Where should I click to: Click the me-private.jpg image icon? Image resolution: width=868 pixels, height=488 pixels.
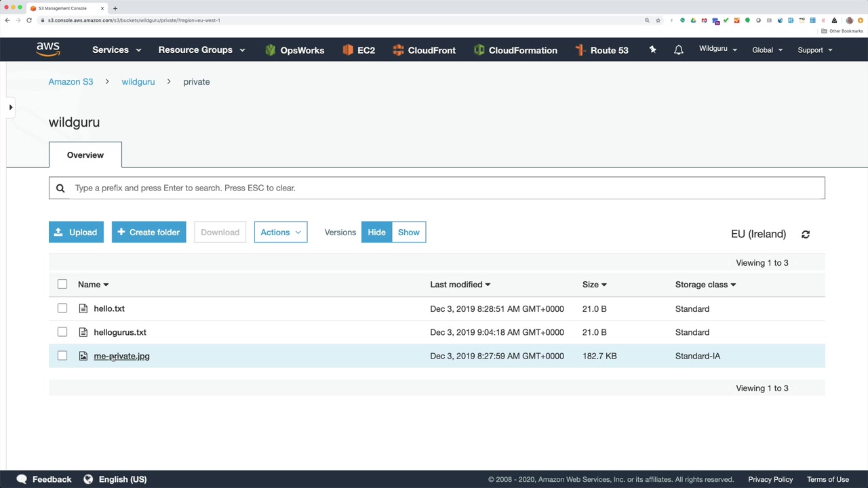click(x=83, y=357)
